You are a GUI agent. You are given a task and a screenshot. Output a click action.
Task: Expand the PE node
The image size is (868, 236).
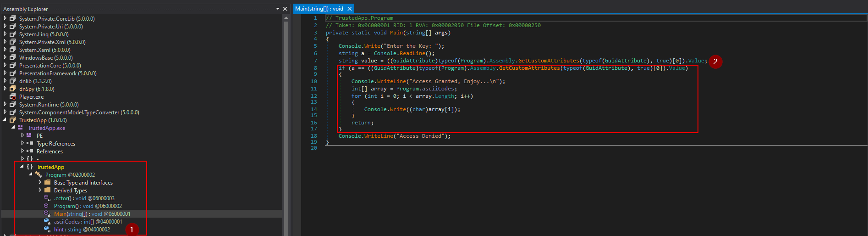point(22,135)
